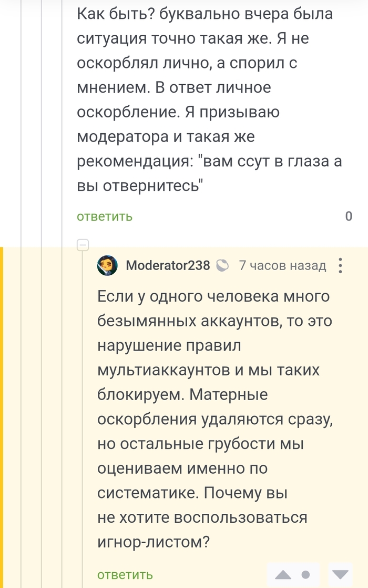Screen dimensions: 368x588
Task: Click the rating dot between the vote arrows
Action: (x=306, y=574)
